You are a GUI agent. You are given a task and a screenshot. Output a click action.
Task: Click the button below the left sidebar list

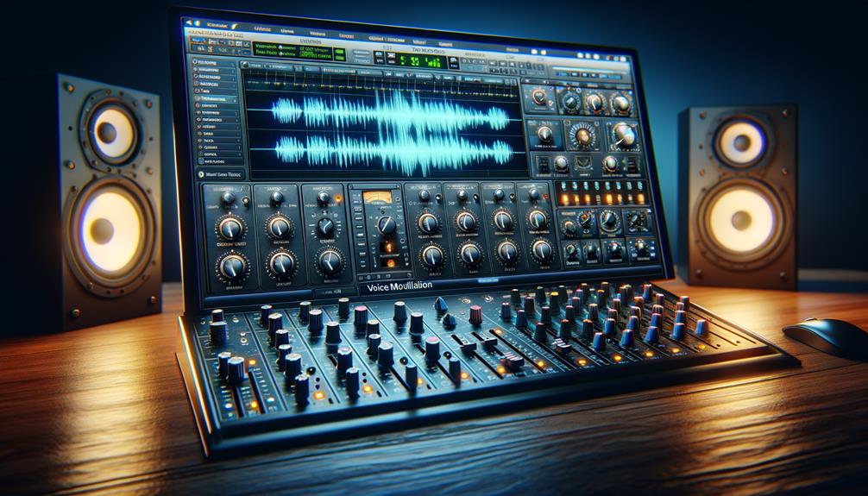click(222, 174)
